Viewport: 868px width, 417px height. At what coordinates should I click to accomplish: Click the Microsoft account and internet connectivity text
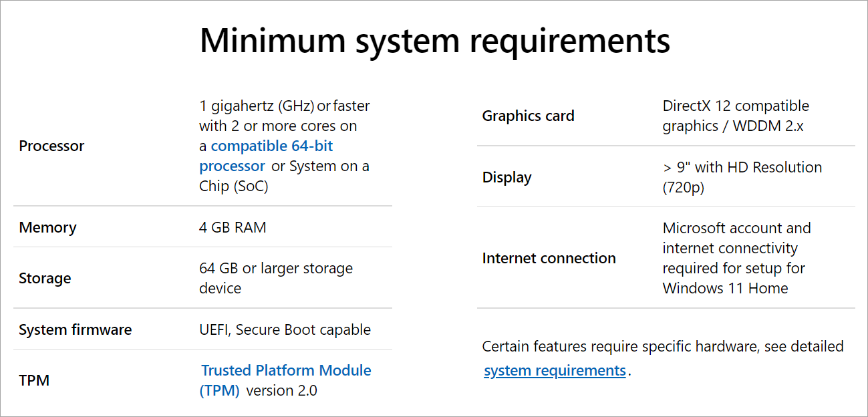(x=736, y=258)
